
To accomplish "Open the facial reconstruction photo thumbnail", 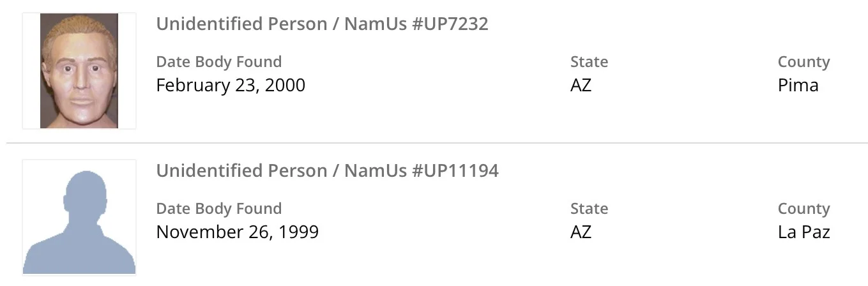I will [79, 71].
